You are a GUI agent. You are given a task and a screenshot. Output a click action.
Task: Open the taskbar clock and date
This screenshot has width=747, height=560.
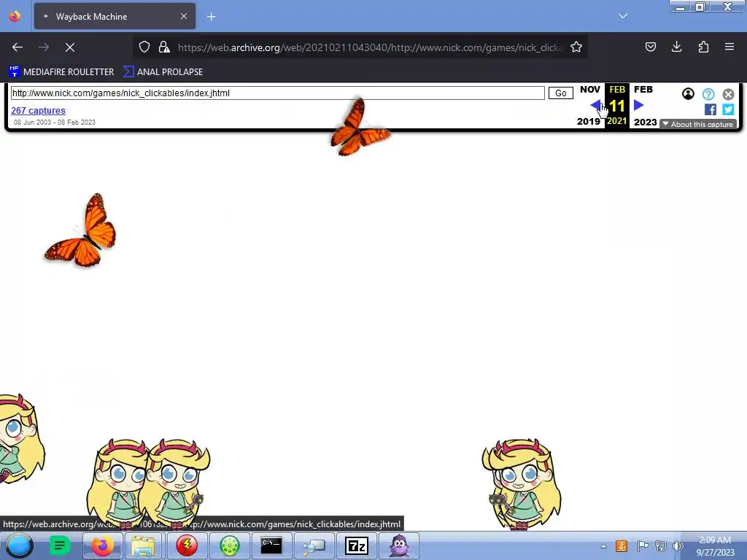coord(715,546)
